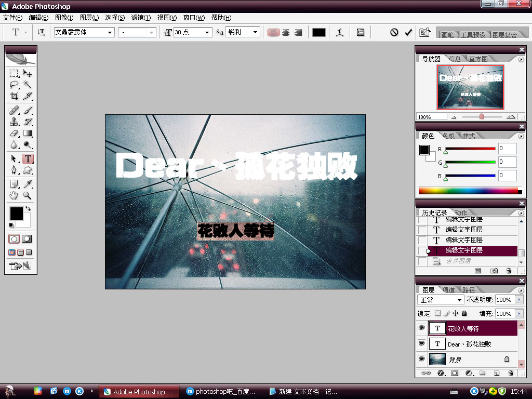Select the Crop tool

pos(15,96)
